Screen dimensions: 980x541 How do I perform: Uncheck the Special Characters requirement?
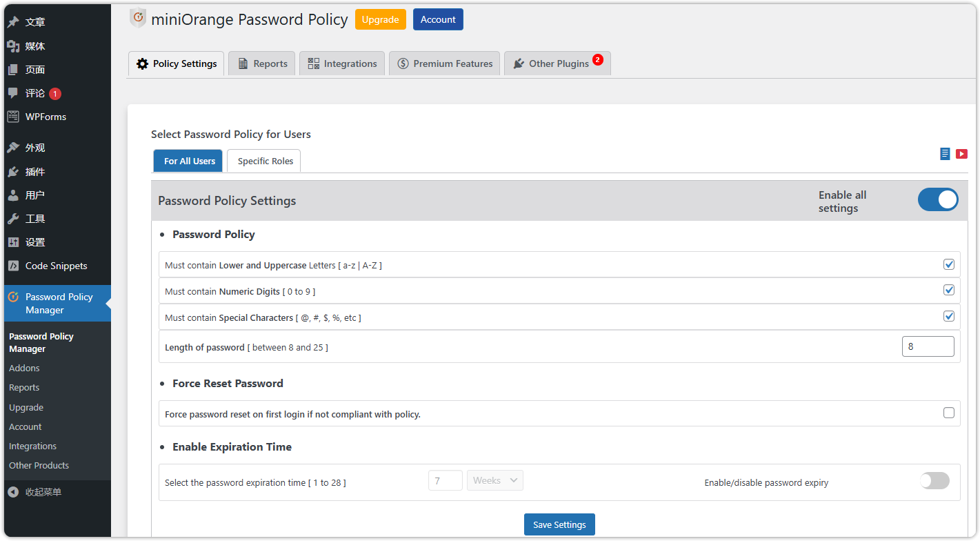click(949, 316)
